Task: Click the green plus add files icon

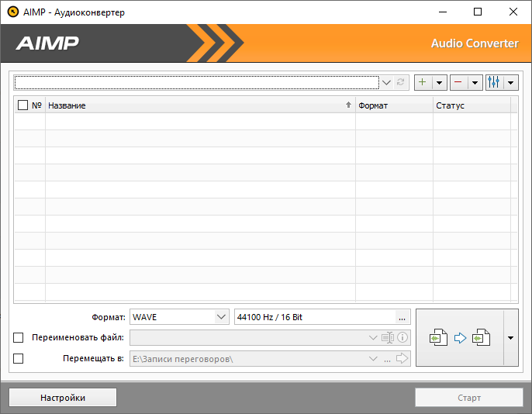Action: (423, 82)
